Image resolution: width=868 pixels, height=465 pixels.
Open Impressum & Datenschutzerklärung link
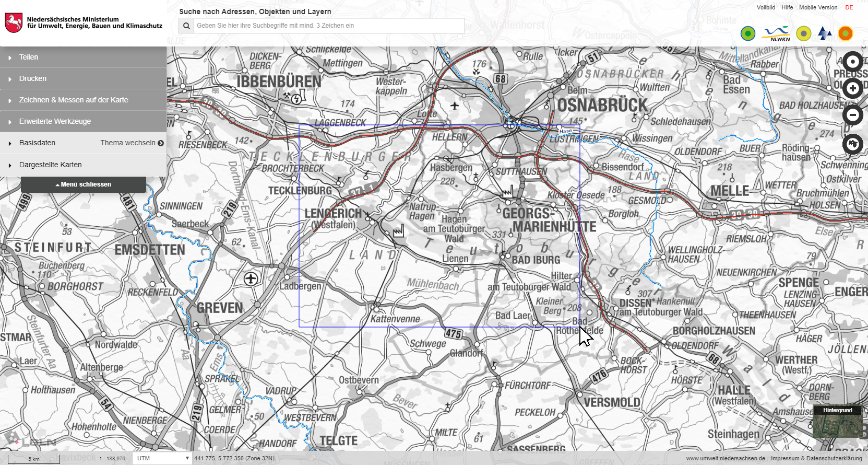tap(816, 458)
